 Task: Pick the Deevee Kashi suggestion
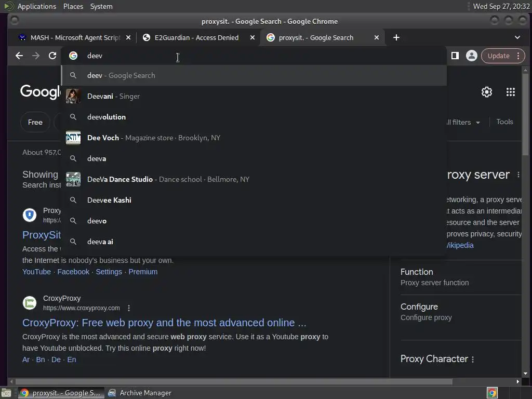click(254, 200)
